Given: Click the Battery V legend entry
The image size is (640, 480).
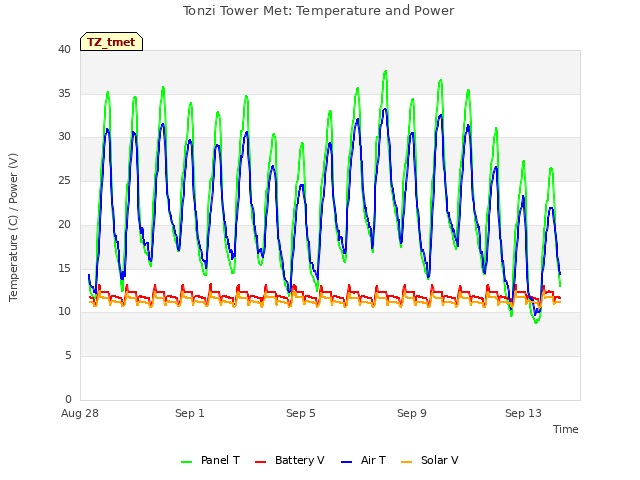Looking at the screenshot, I should click(289, 460).
